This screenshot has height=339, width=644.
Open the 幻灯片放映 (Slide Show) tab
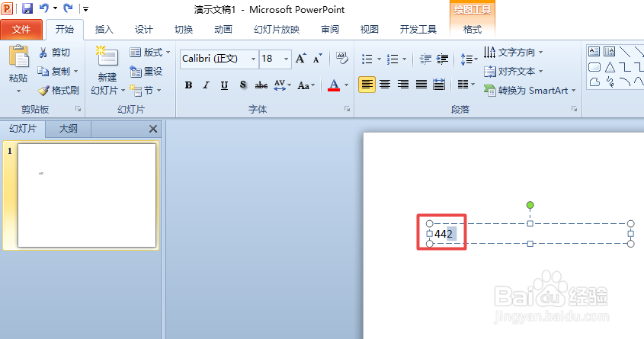pos(277,30)
